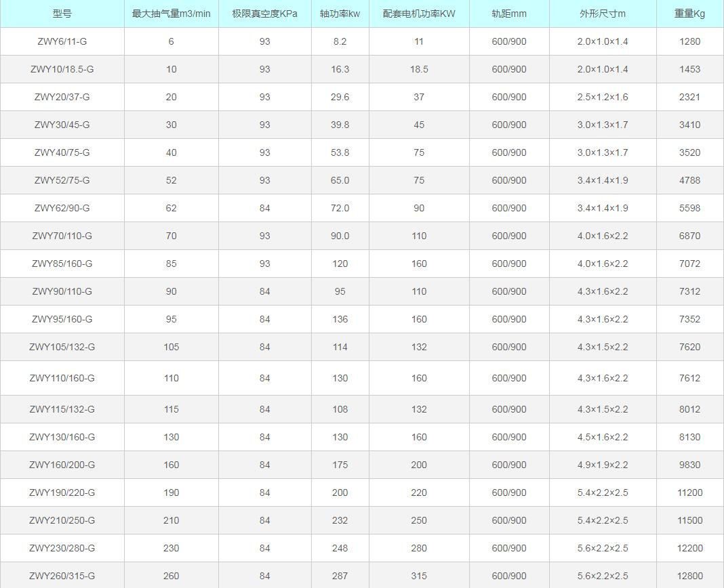Click shaft power value 65.0
This screenshot has width=724, height=588.
tap(340, 180)
